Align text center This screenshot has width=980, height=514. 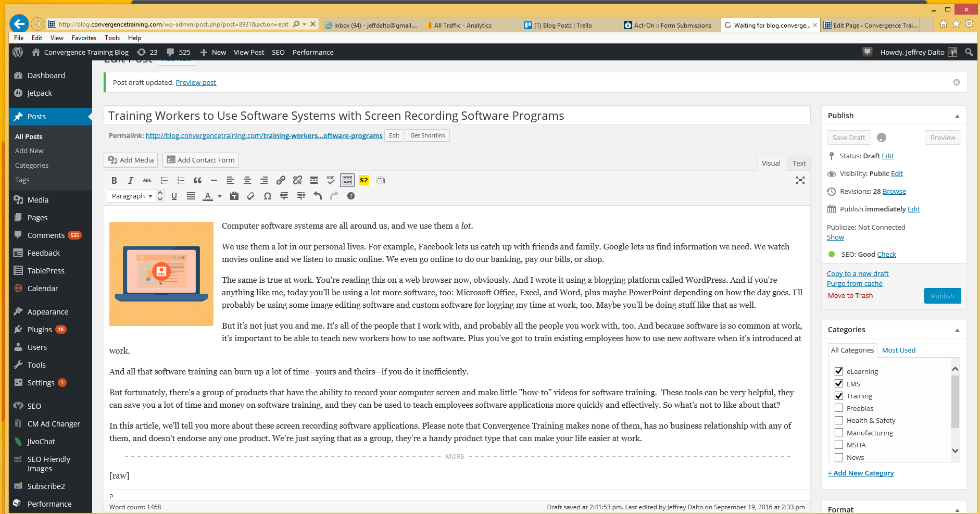coord(247,180)
